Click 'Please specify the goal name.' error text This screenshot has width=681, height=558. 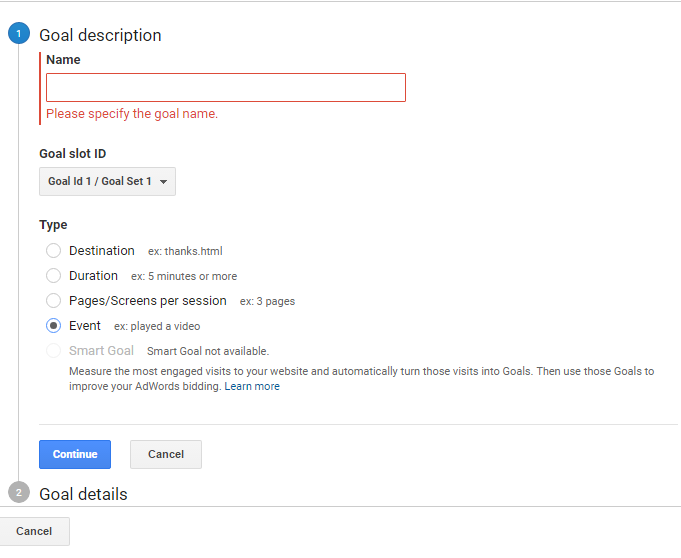coord(132,114)
